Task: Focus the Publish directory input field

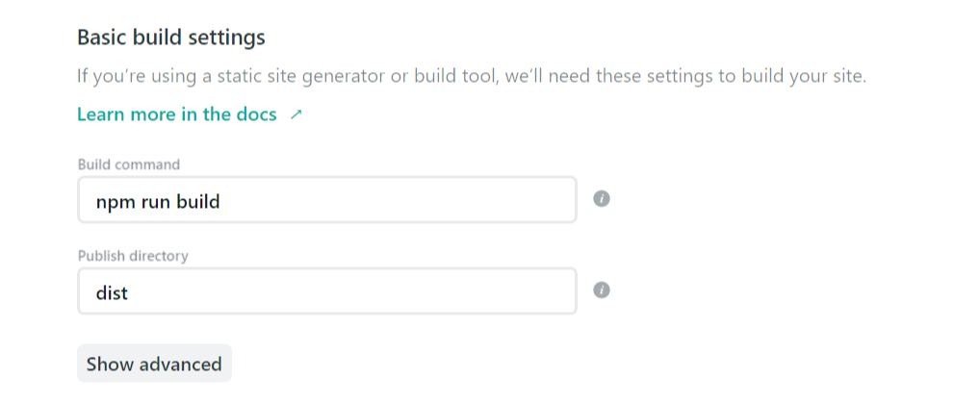Action: click(326, 291)
